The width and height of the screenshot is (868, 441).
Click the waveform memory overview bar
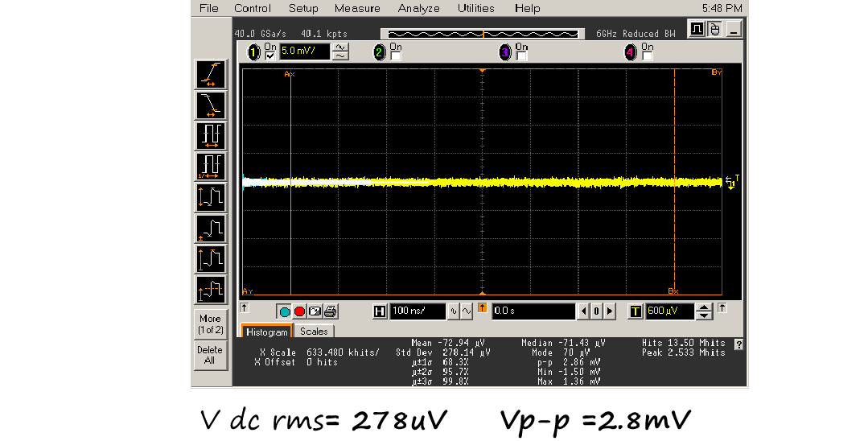[x=482, y=34]
